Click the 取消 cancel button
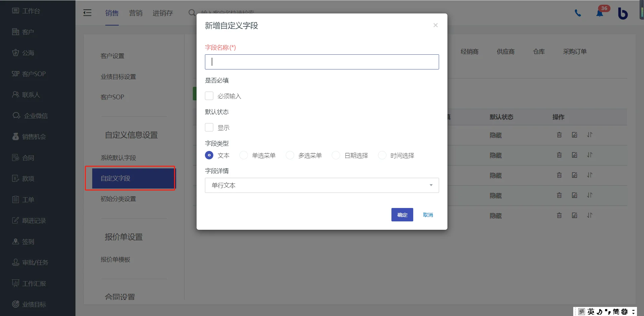Viewport: 644px width, 316px height. 428,215
